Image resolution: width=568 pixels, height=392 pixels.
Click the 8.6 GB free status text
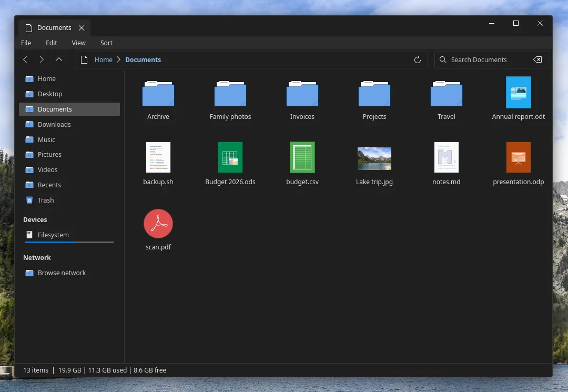(x=150, y=370)
